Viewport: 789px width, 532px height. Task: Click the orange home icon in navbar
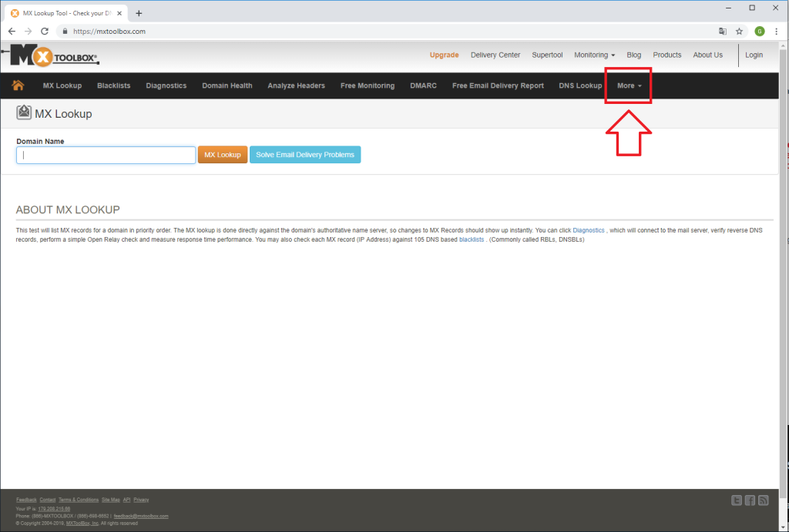tap(18, 85)
